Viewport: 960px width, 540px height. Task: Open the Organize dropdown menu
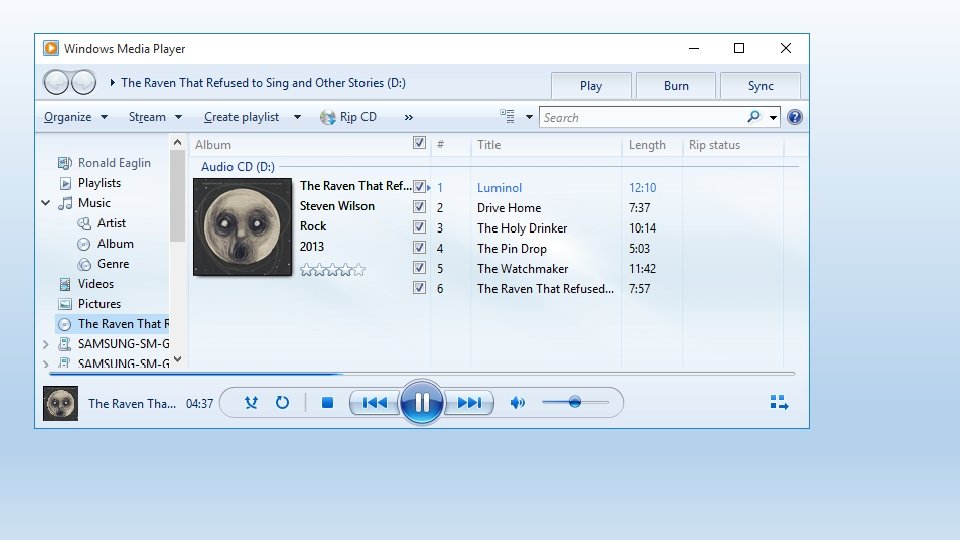click(x=76, y=117)
